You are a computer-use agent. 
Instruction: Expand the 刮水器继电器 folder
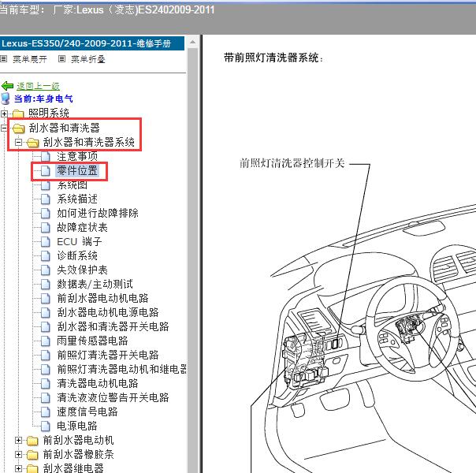18,468
